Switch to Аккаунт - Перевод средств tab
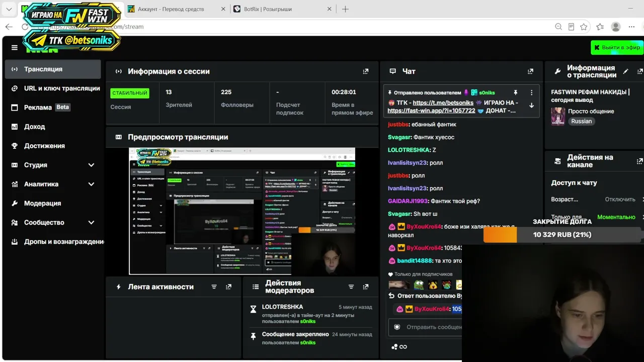 (176, 9)
